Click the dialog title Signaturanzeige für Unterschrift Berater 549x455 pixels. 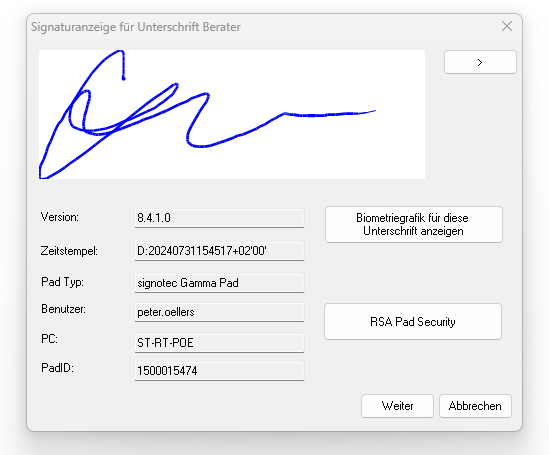(x=136, y=27)
